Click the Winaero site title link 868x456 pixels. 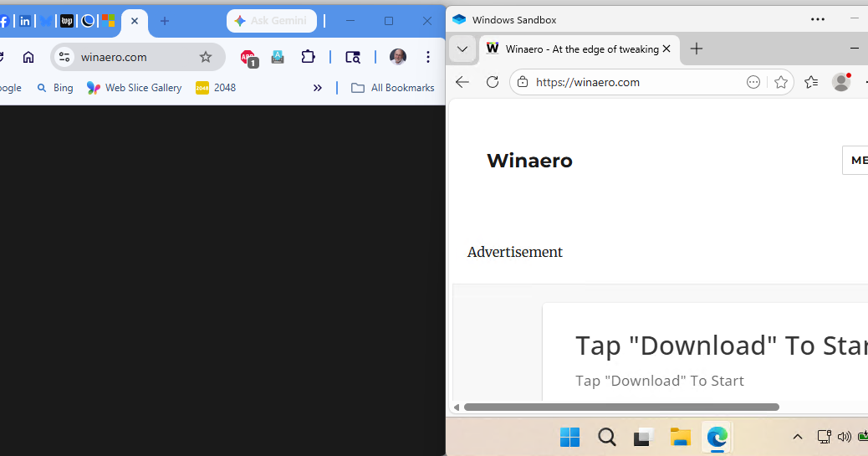(529, 161)
